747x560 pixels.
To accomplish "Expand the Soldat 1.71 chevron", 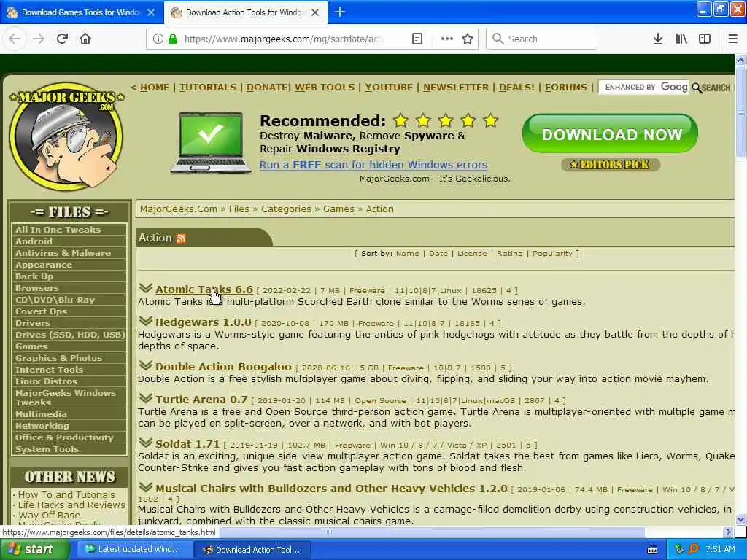I will point(146,443).
